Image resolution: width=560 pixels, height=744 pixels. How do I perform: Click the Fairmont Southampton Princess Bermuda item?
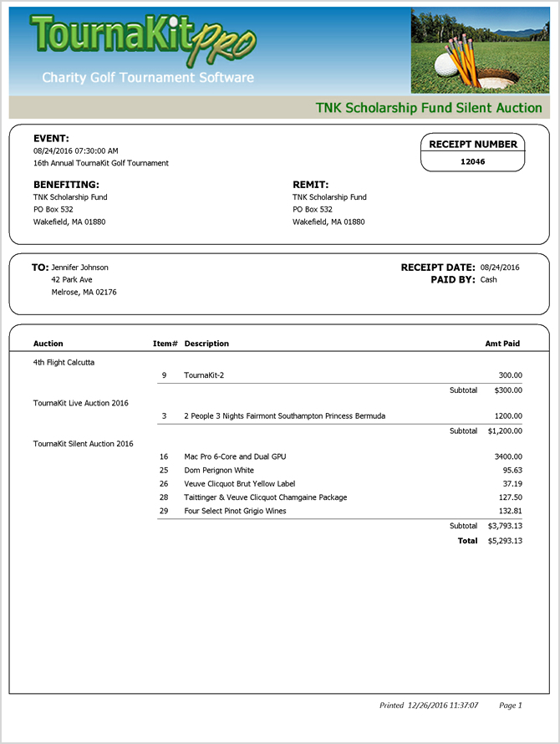click(x=285, y=416)
